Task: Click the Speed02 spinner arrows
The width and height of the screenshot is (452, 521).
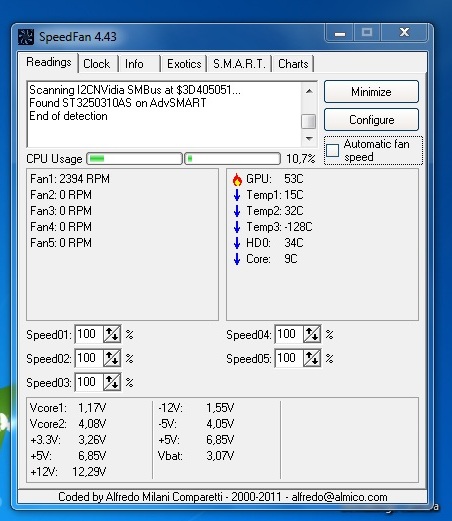Action: [112, 358]
